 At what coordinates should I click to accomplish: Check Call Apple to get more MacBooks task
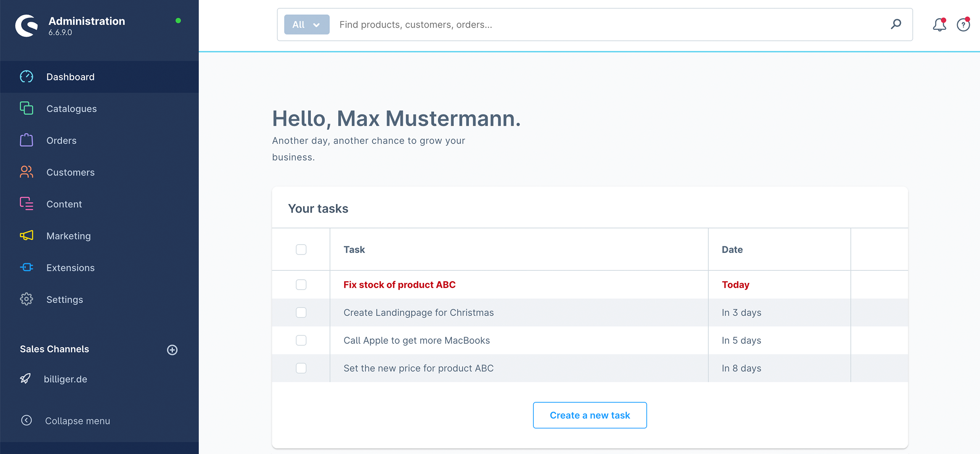point(301,340)
